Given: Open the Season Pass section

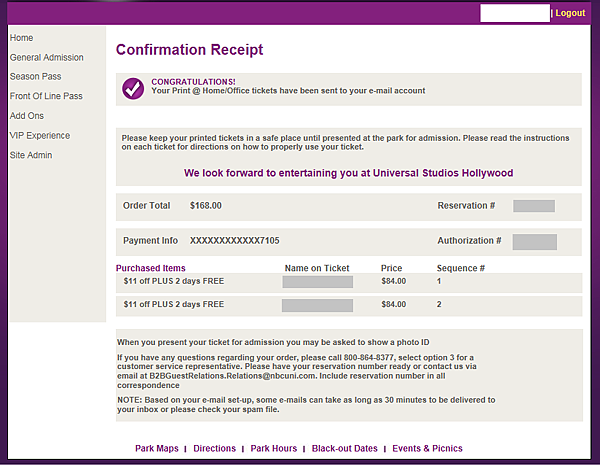Looking at the screenshot, I should (36, 77).
